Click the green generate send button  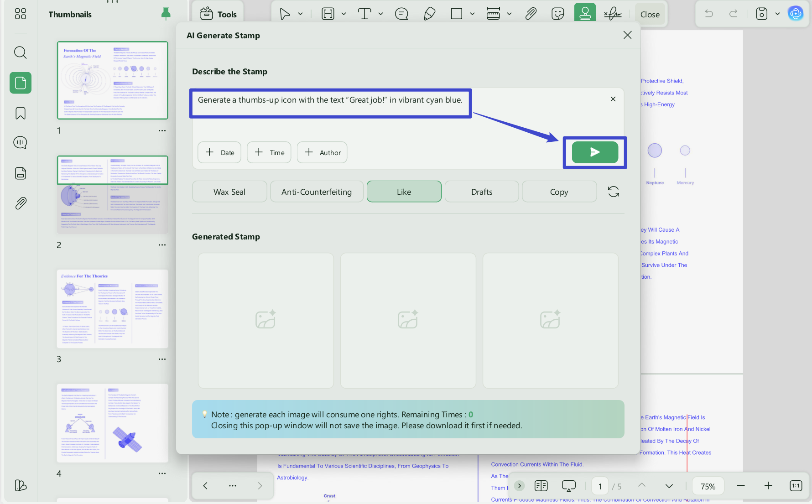(595, 152)
